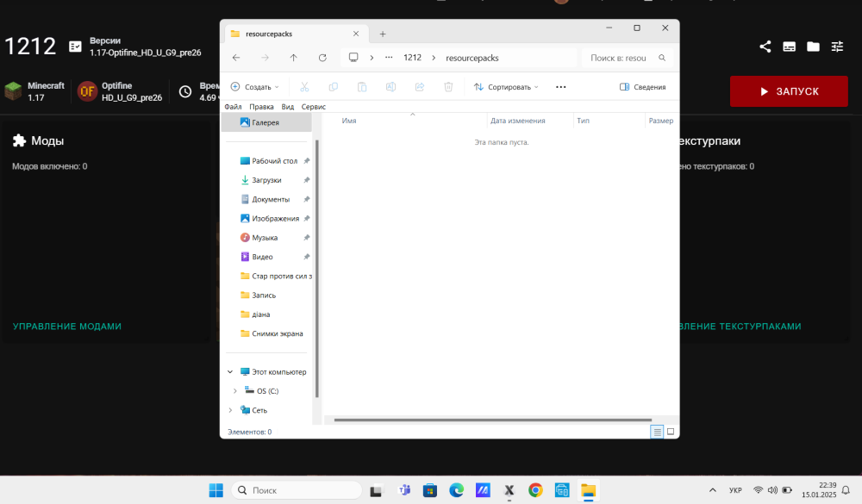
Task: Click the Paste clipboard icon in Explorer
Action: pos(362,87)
